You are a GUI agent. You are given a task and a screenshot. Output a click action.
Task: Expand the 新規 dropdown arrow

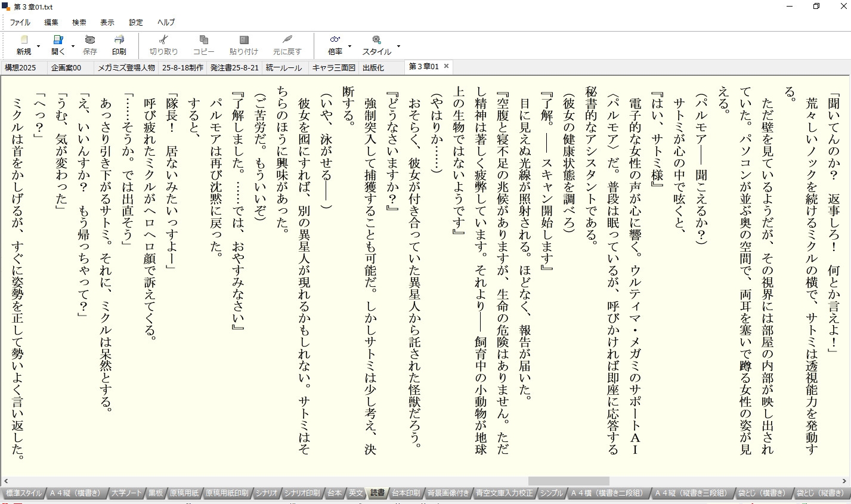39,46
